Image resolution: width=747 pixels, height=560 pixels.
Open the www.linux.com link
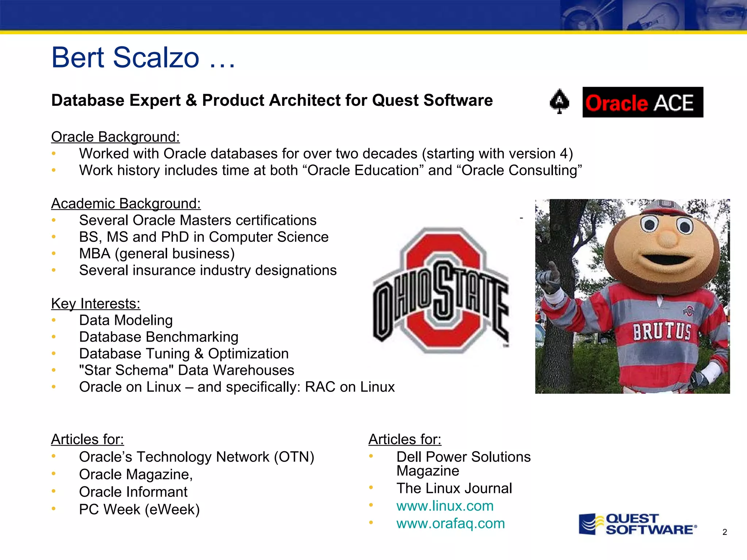445,506
